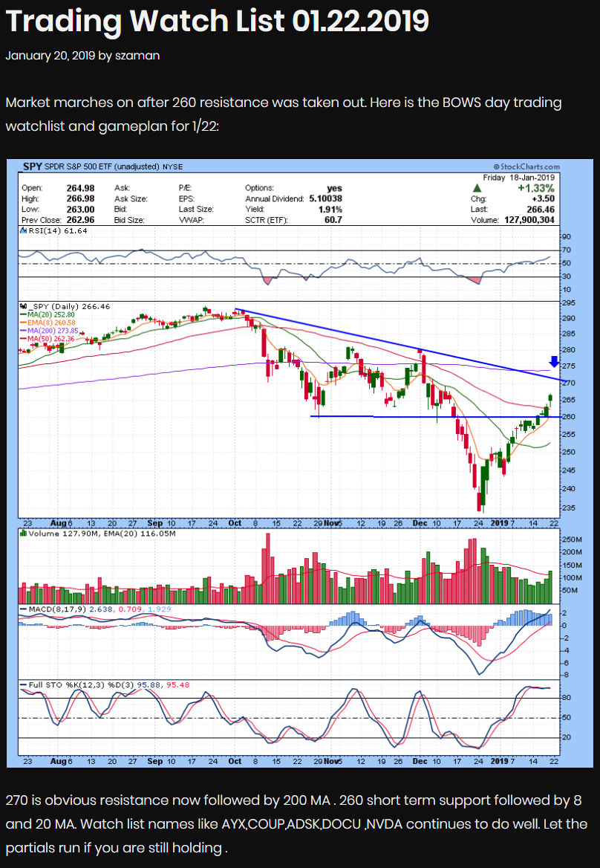The height and width of the screenshot is (868, 600).
Task: Click the Yield value 1.91%
Action: (330, 210)
